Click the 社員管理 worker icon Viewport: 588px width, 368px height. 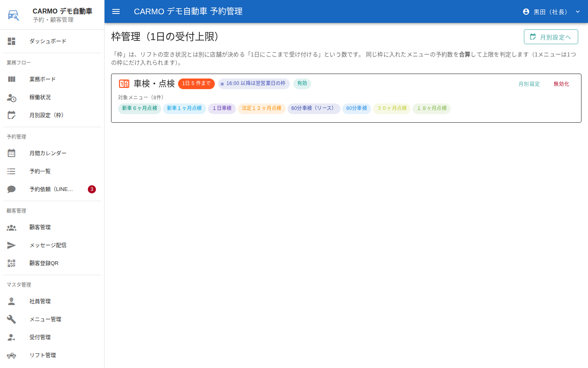pyautogui.click(x=11, y=301)
